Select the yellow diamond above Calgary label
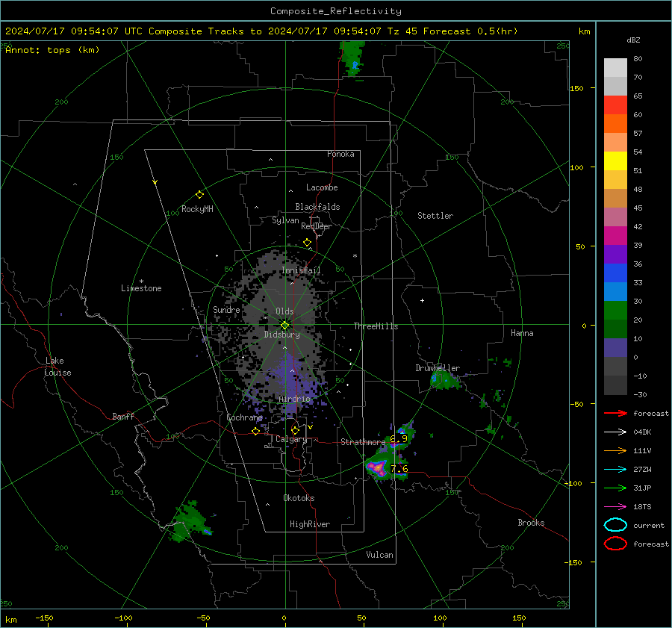This screenshot has height=628, width=672. tap(295, 430)
